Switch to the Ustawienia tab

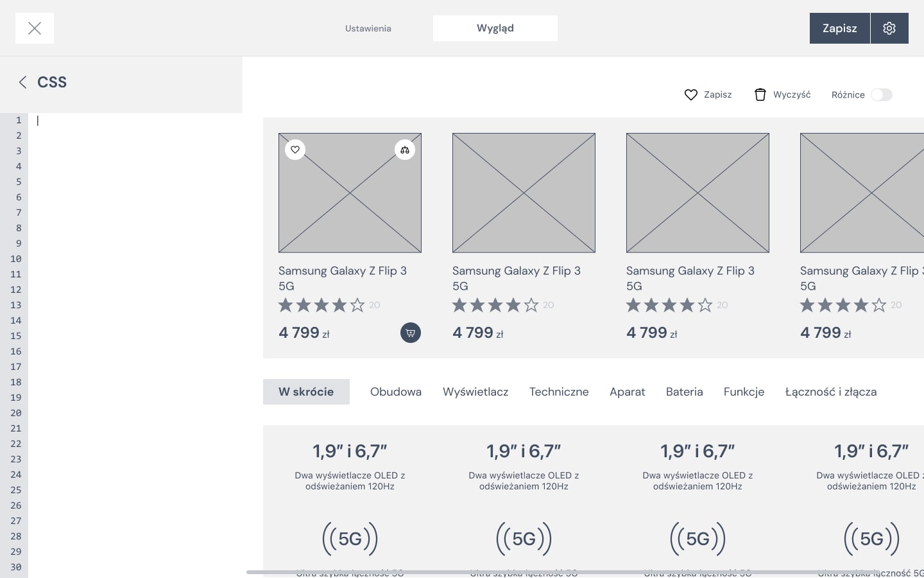368,28
